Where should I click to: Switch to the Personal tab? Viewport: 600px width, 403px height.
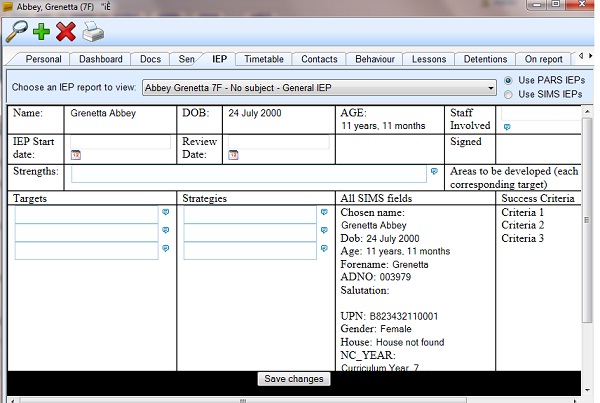coord(43,59)
